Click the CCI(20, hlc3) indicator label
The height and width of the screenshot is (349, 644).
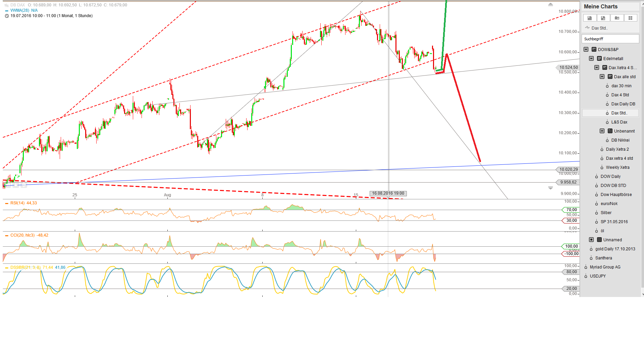tap(22, 235)
